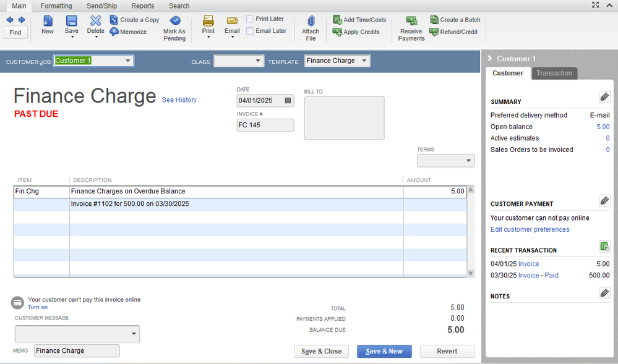This screenshot has height=364, width=618.
Task: Toggle full screen view icon
Action: pyautogui.click(x=596, y=5)
